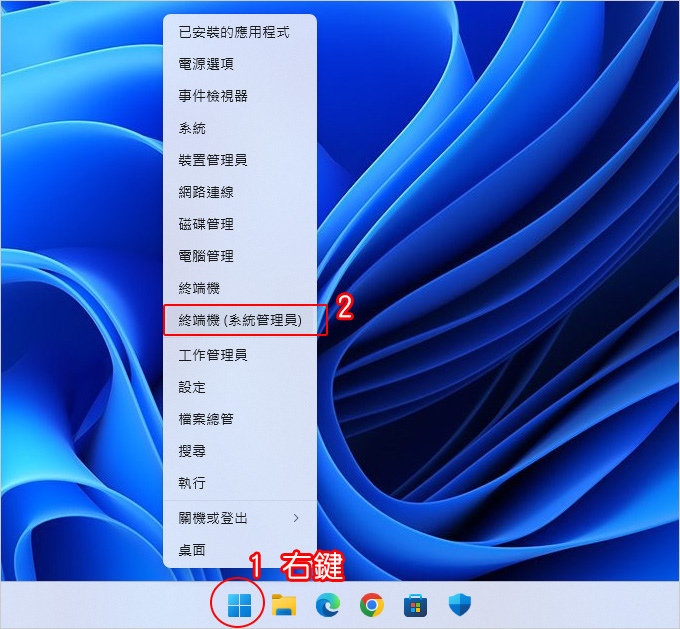Open Windows Security shield icon
This screenshot has width=680, height=629.
click(460, 605)
